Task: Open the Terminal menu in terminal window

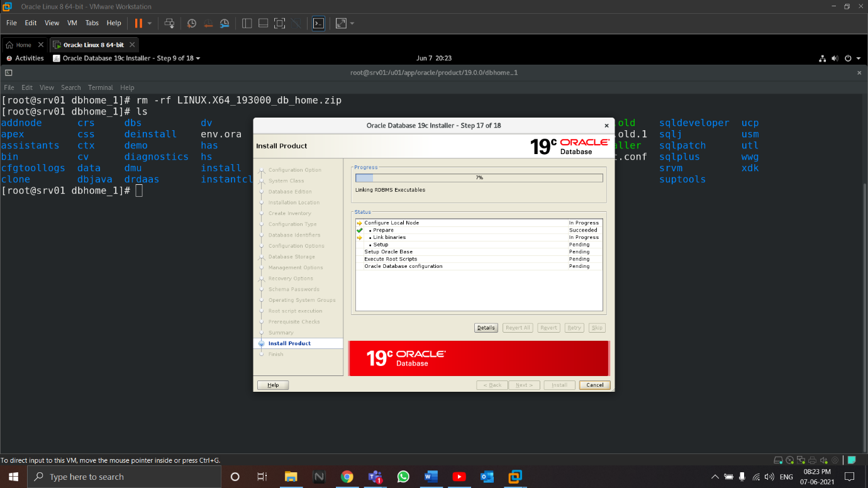Action: [101, 87]
